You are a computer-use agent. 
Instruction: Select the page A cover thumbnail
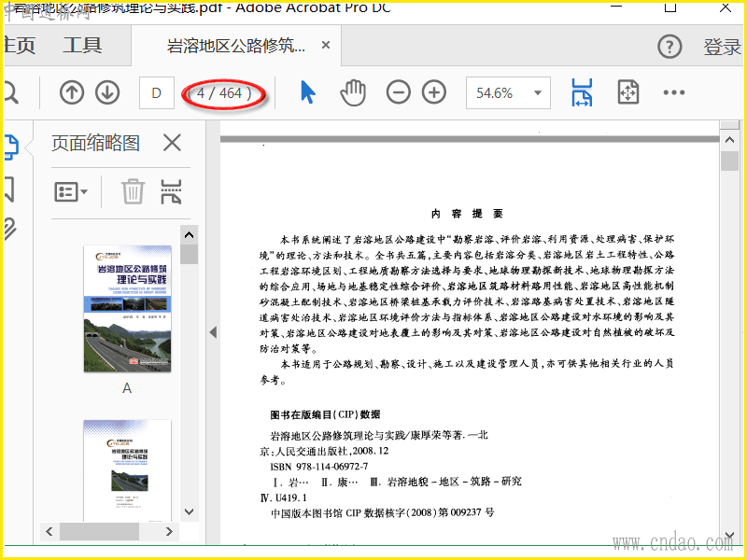click(127, 308)
